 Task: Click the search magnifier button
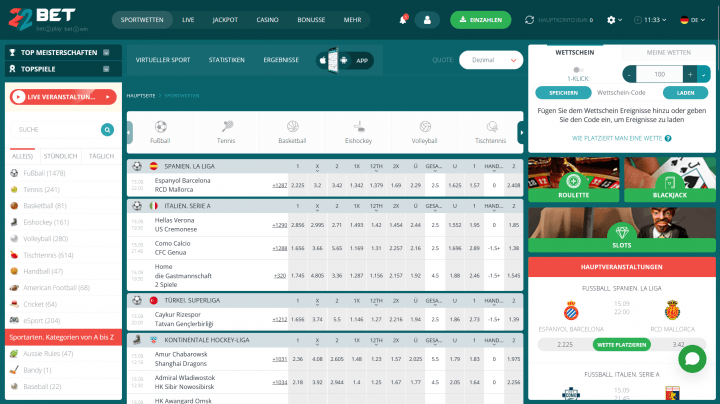pos(107,129)
